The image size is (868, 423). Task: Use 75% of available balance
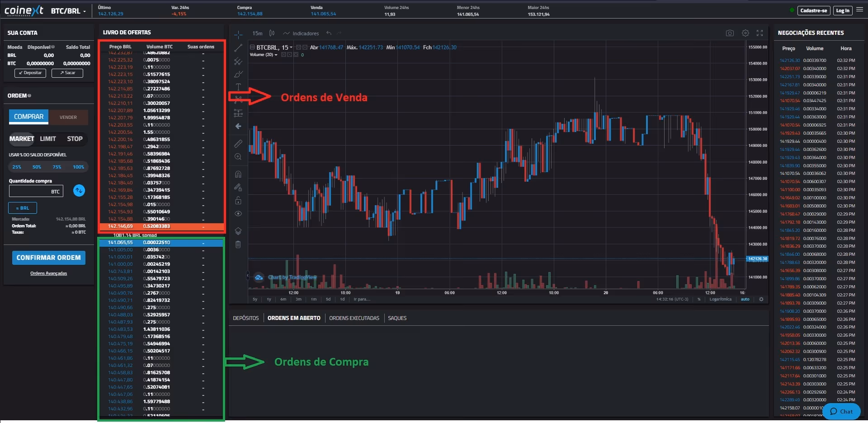coord(57,167)
